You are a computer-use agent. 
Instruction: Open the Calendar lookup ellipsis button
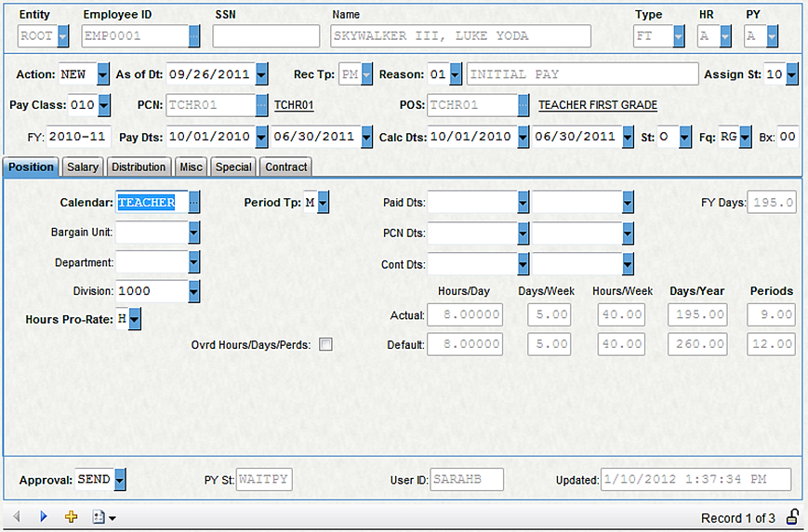point(194,202)
